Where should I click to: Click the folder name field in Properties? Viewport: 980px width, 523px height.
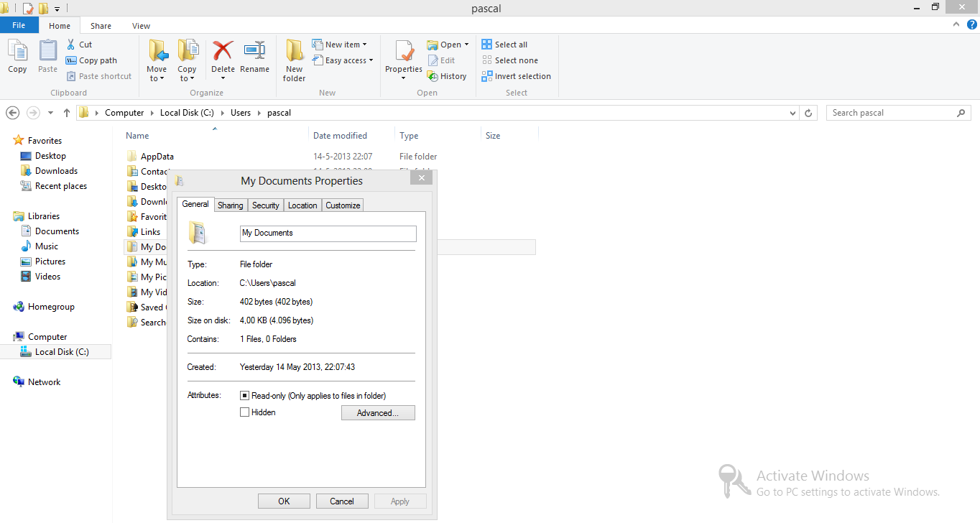click(328, 233)
